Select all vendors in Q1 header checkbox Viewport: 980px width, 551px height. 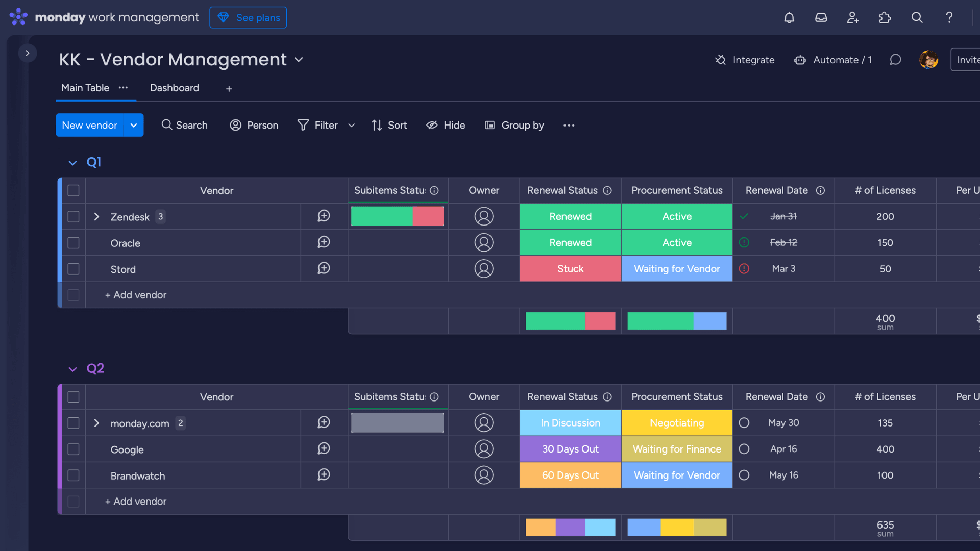point(73,190)
